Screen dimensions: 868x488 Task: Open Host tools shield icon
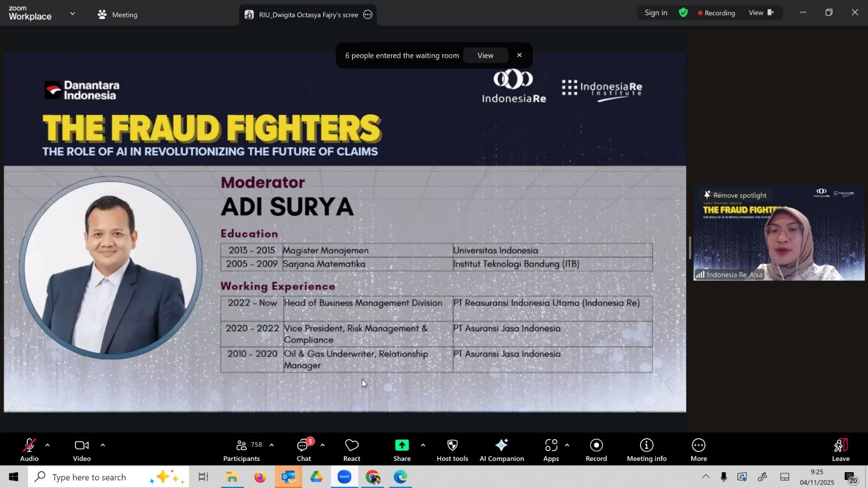tap(452, 450)
